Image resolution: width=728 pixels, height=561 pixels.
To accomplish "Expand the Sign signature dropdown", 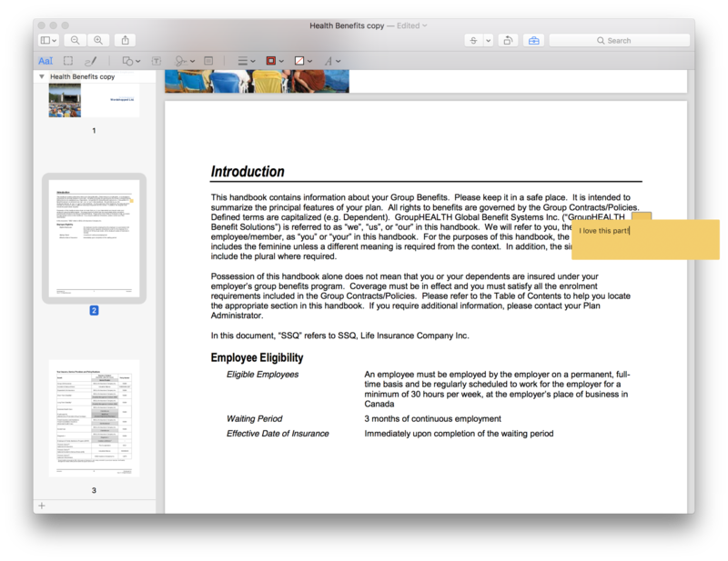I will point(184,61).
